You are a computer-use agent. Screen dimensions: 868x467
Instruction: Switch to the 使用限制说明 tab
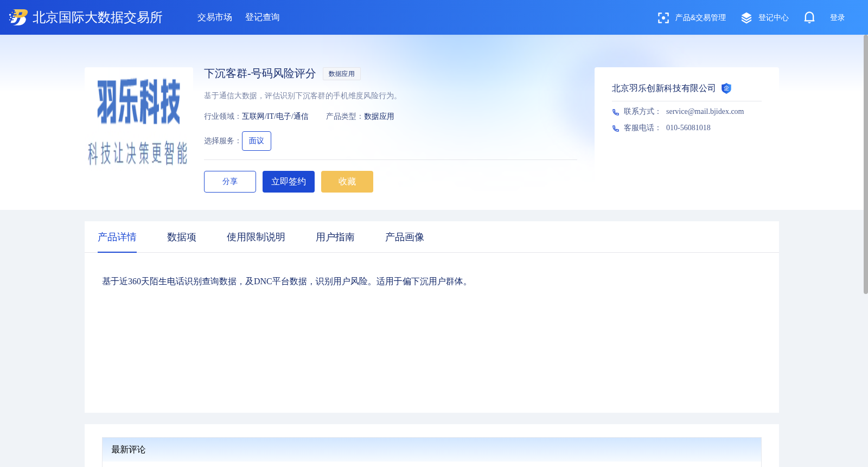[x=256, y=237]
